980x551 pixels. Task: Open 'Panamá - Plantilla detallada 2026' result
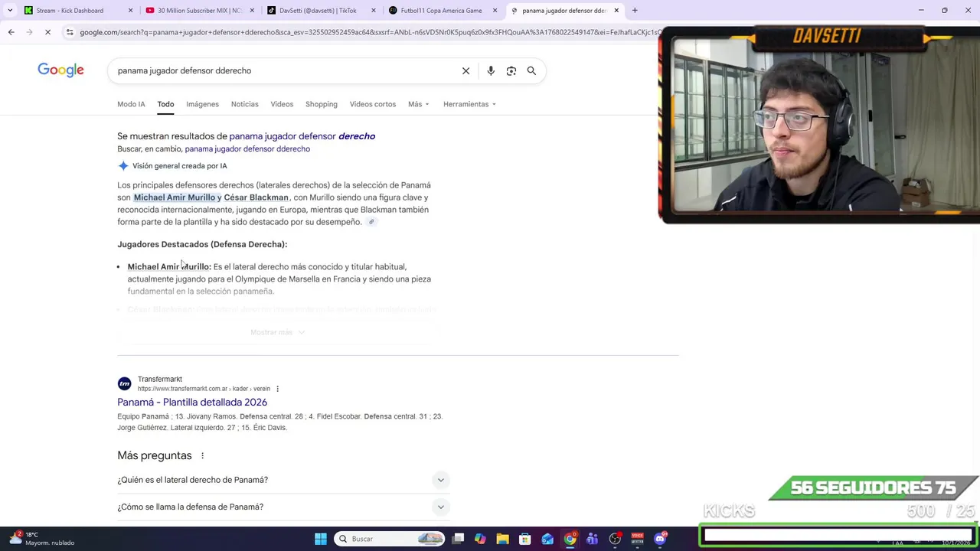point(192,402)
